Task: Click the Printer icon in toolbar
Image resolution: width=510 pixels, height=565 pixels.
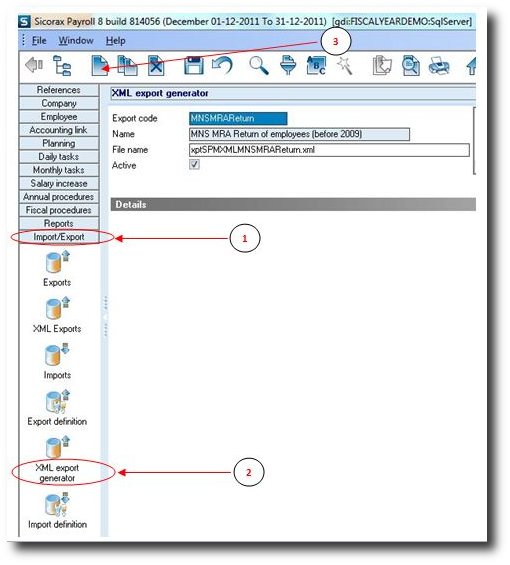Action: [x=439, y=66]
